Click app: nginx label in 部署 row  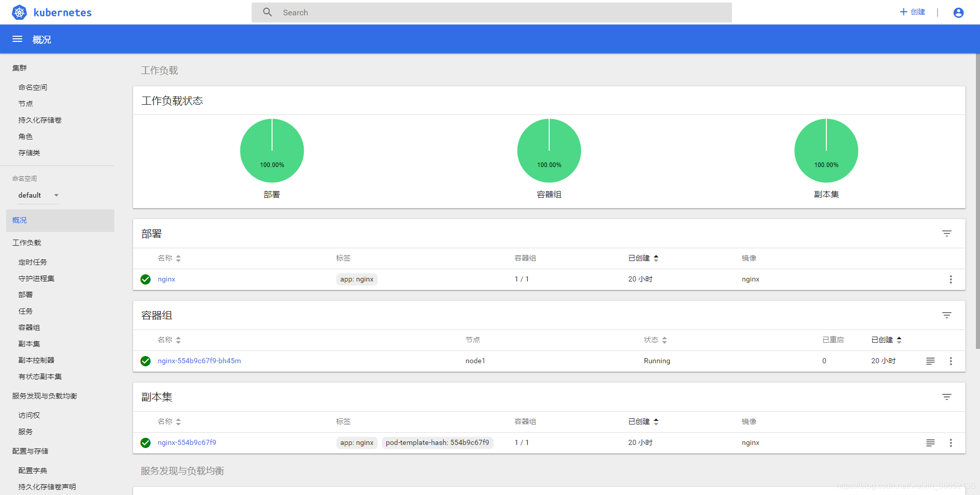tap(357, 279)
